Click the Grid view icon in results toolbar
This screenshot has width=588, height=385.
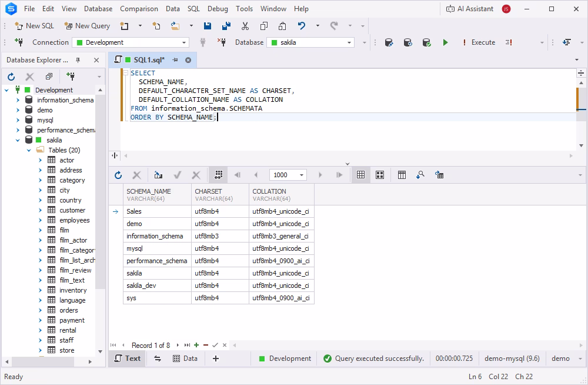[x=361, y=175]
